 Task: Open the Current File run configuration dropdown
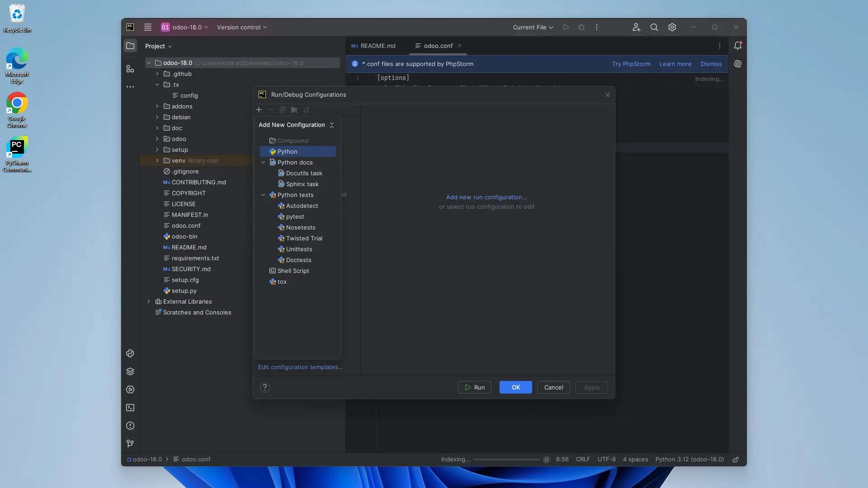[533, 27]
